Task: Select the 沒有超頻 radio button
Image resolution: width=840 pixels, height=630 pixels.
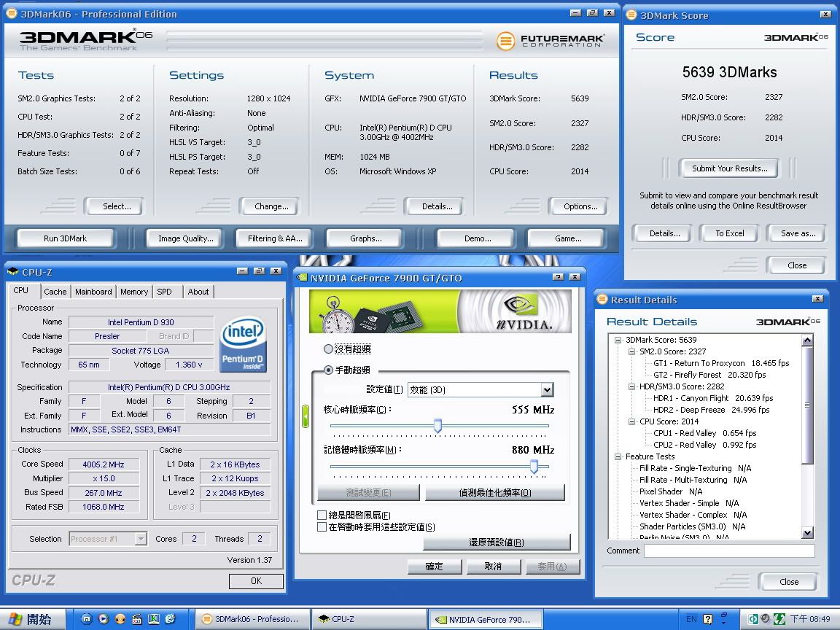Action: [x=328, y=349]
